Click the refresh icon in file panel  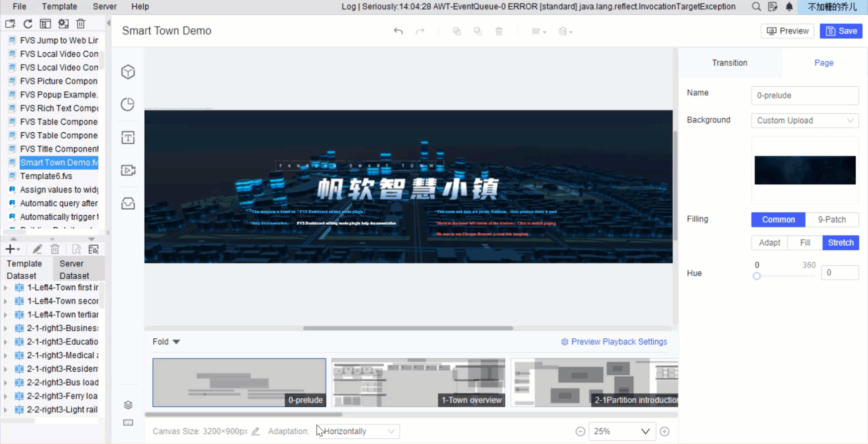pyautogui.click(x=28, y=24)
